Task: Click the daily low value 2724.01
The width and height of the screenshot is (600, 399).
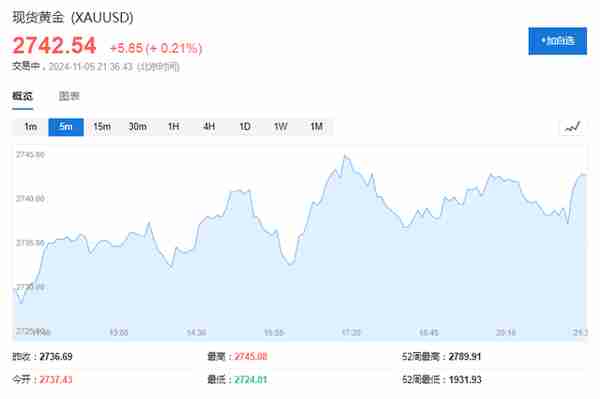Action: pyautogui.click(x=251, y=380)
